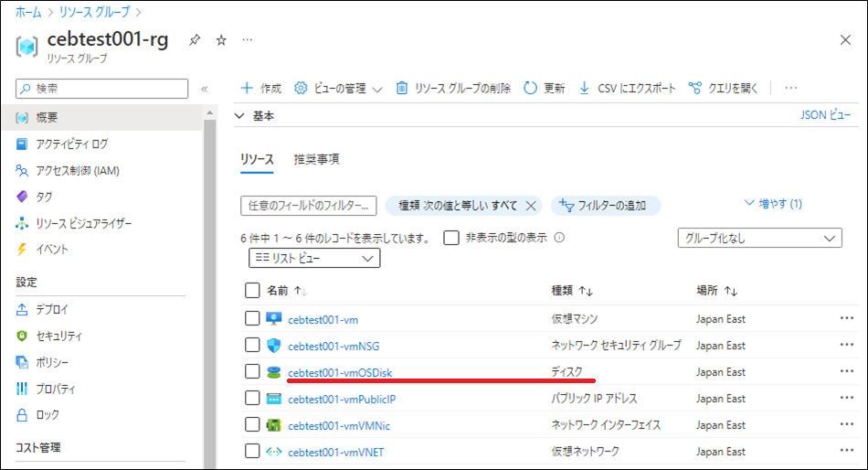Image resolution: width=868 pixels, height=470 pixels.
Task: Focus the 任意のフィールドのフィルター field
Action: point(308,206)
